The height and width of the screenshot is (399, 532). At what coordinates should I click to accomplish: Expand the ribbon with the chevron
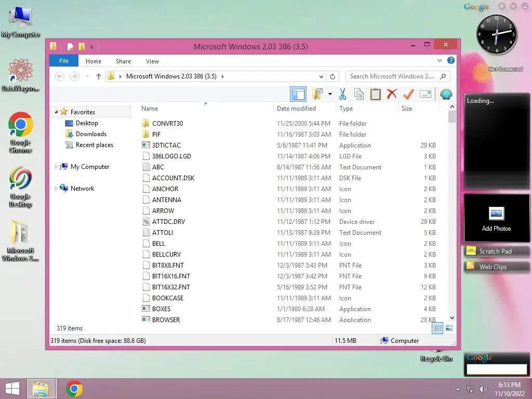tap(440, 60)
